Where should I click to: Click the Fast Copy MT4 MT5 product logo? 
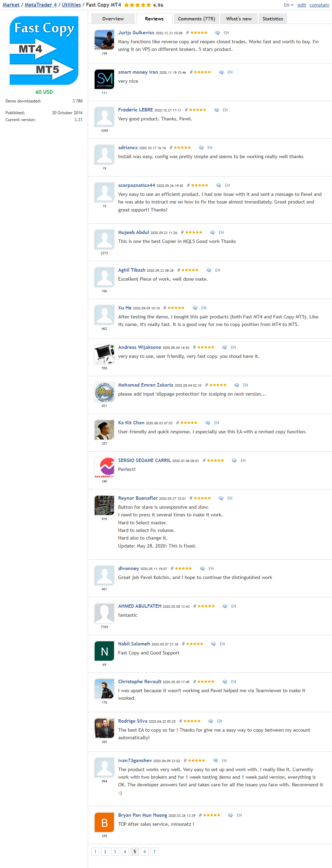coord(44,51)
